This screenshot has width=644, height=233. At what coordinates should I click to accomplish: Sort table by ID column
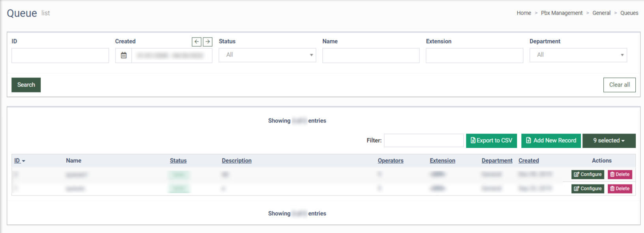(x=17, y=161)
